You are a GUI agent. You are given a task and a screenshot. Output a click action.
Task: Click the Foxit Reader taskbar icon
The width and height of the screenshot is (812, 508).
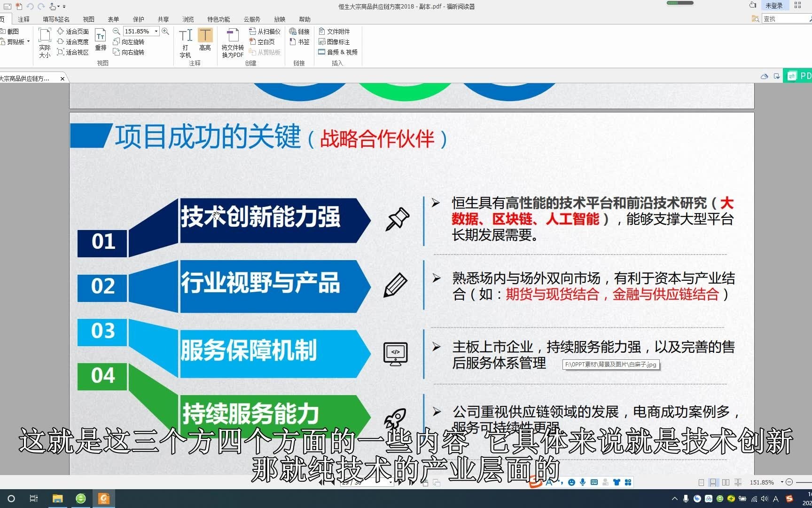pyautogui.click(x=104, y=499)
